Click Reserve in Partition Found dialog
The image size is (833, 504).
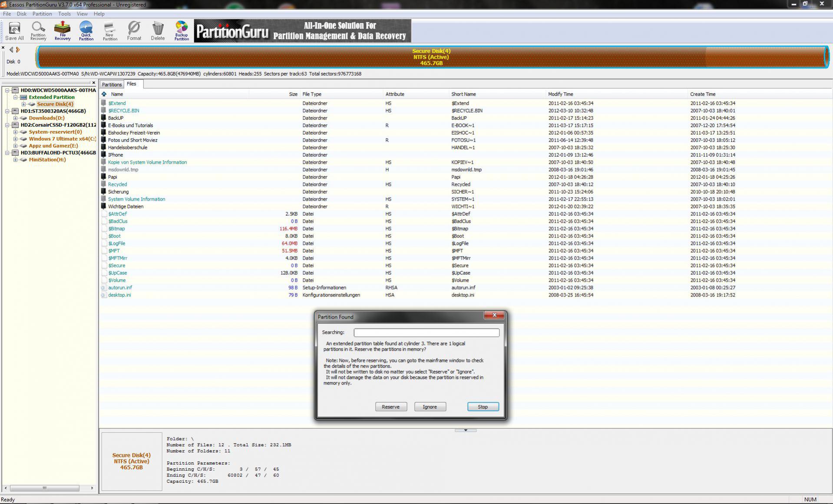coord(391,407)
